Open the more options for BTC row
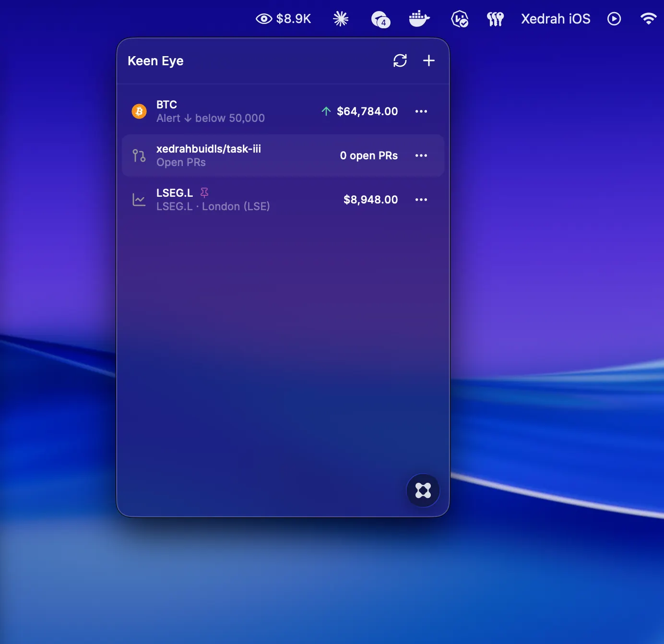The height and width of the screenshot is (644, 664). click(x=421, y=111)
